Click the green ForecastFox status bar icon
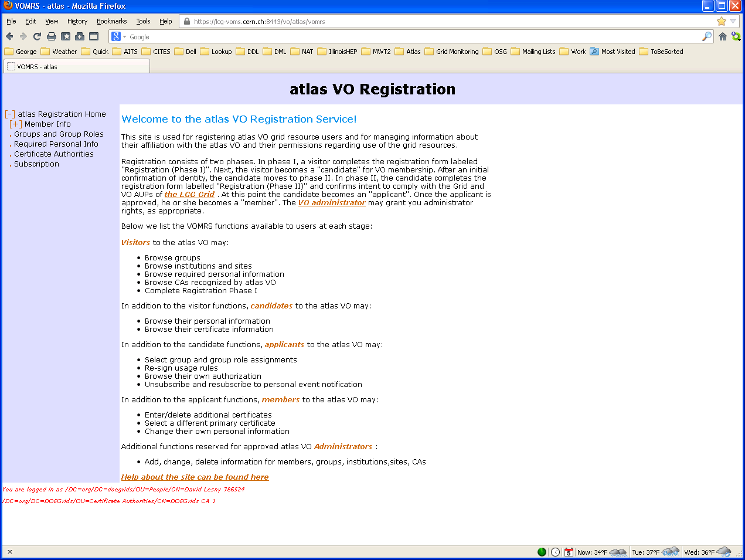 coord(542,551)
